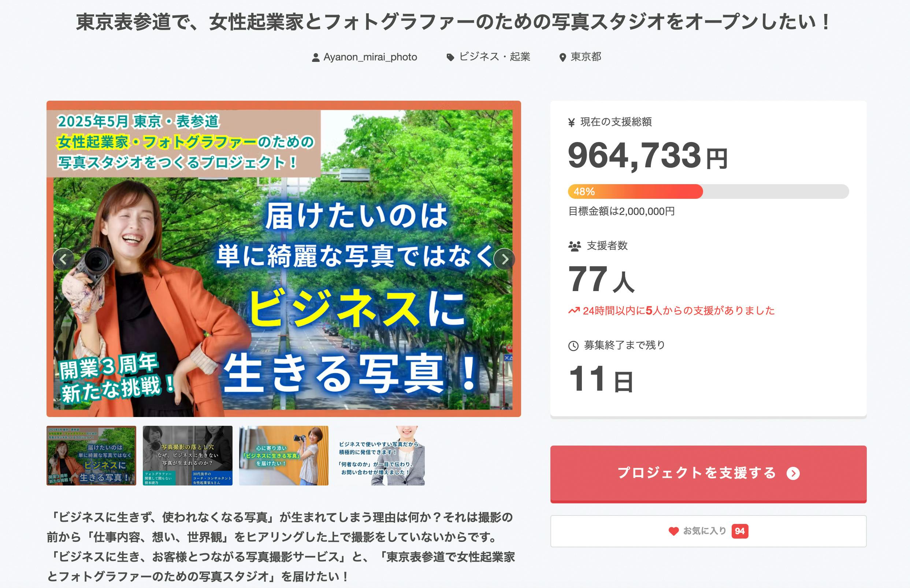910x588 pixels.
Task: Click the heart icon in お気に入り button
Action: click(674, 531)
